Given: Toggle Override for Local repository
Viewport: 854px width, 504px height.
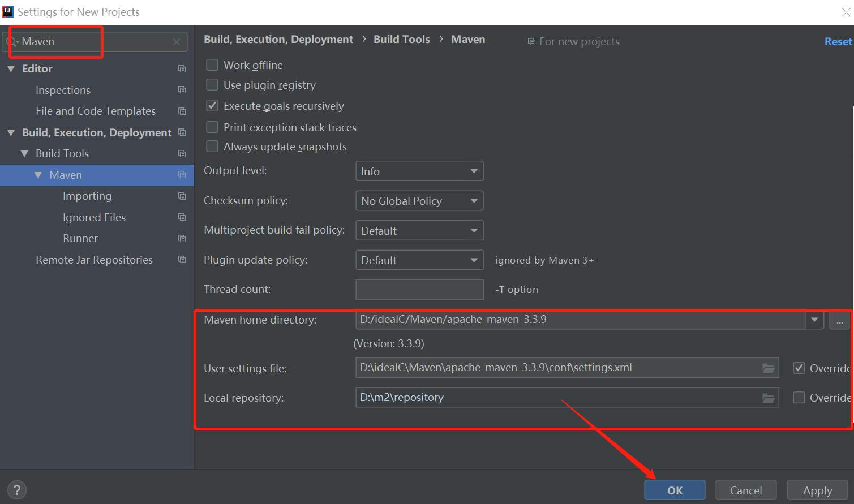Looking at the screenshot, I should 799,398.
